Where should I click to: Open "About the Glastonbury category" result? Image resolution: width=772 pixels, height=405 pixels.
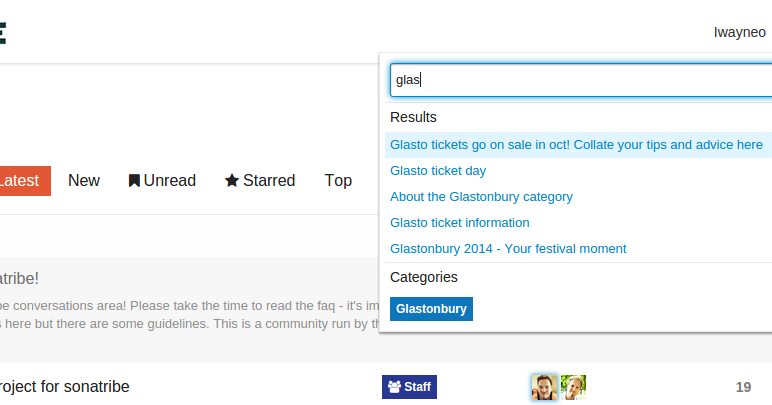pyautogui.click(x=481, y=197)
